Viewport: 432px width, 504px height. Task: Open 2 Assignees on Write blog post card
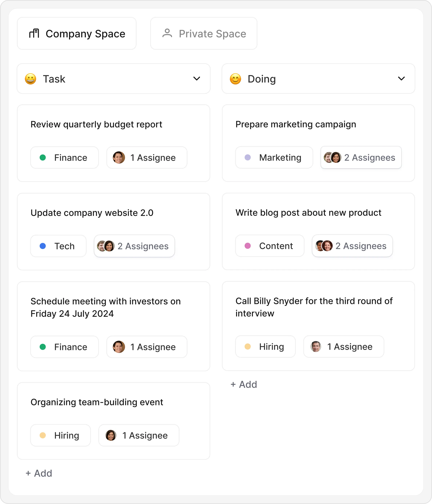tap(352, 246)
